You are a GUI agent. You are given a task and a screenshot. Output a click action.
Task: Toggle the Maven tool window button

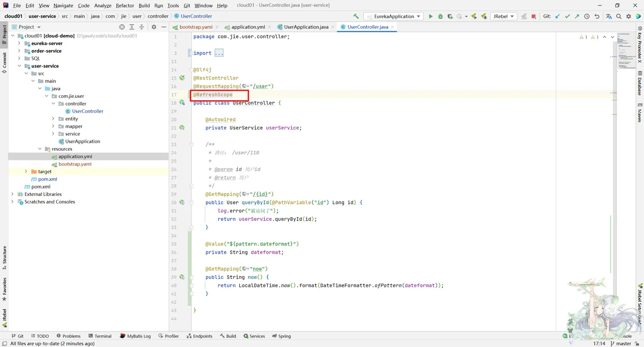(639, 113)
